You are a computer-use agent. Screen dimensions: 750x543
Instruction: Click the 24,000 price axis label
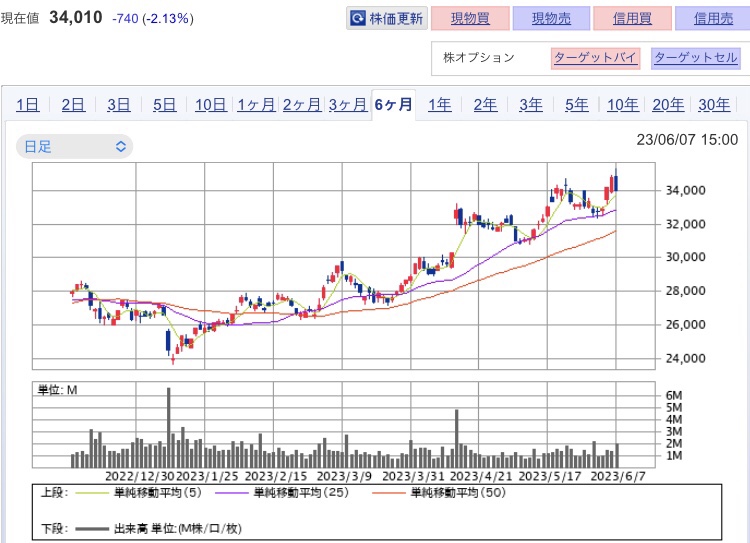[x=686, y=358]
